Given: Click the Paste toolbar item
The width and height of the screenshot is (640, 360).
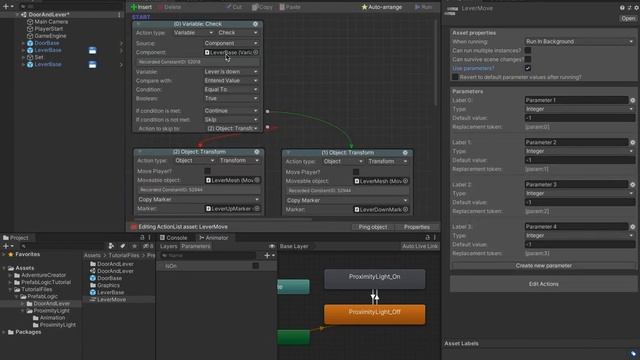Looking at the screenshot, I should point(290,7).
